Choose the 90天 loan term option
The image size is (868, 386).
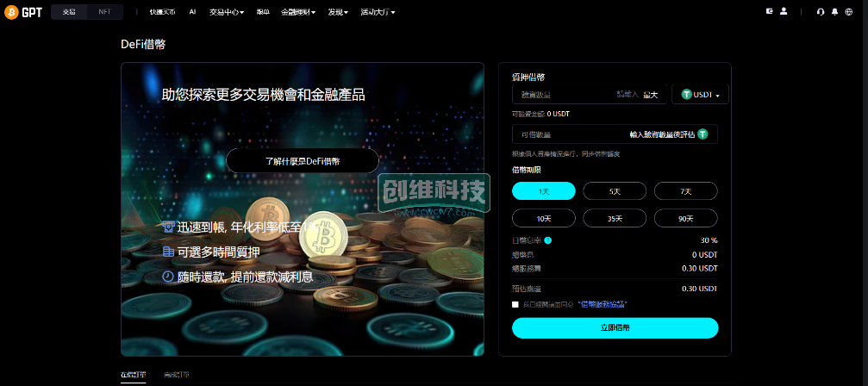[686, 218]
